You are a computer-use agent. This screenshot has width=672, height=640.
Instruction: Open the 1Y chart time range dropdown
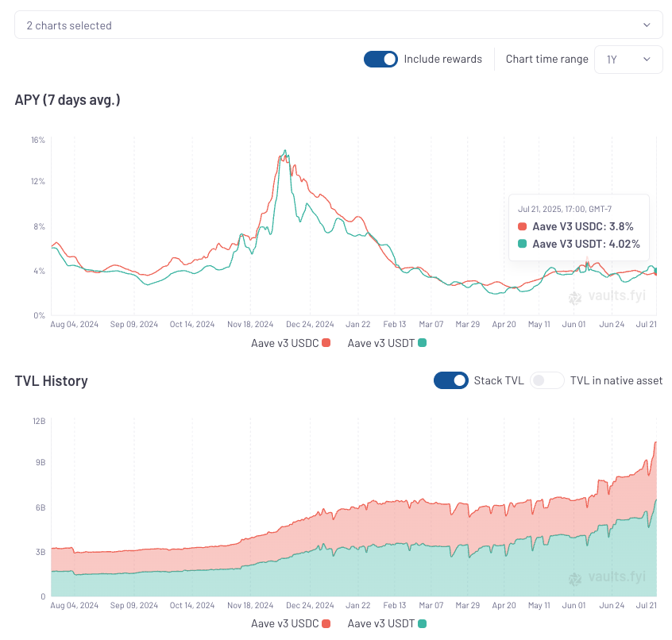coord(628,60)
